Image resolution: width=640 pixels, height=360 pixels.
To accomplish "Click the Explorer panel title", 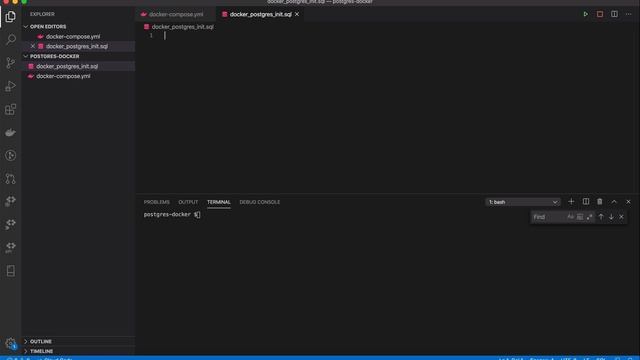I will (42, 14).
